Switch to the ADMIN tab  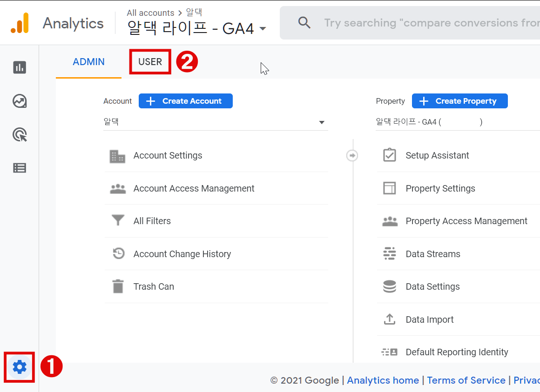pos(88,62)
